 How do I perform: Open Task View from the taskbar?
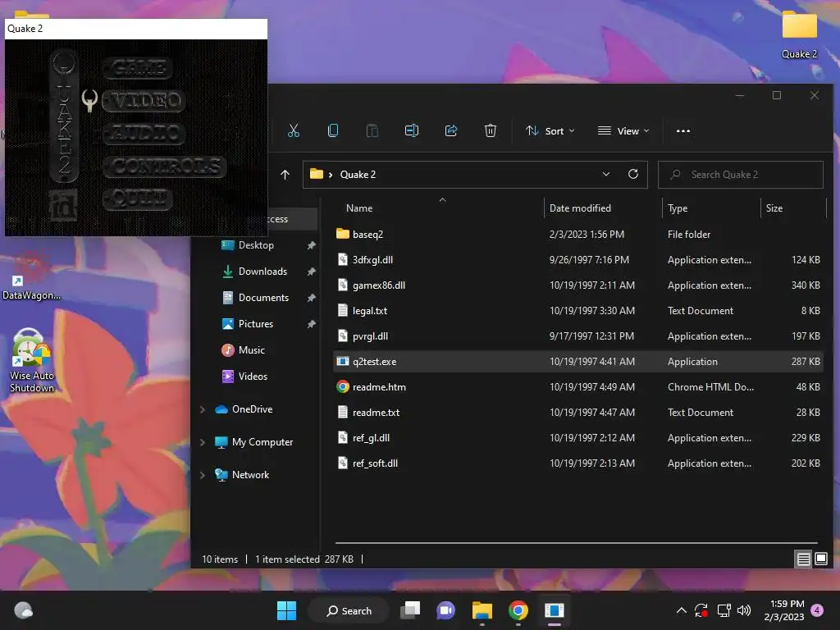pyautogui.click(x=411, y=610)
